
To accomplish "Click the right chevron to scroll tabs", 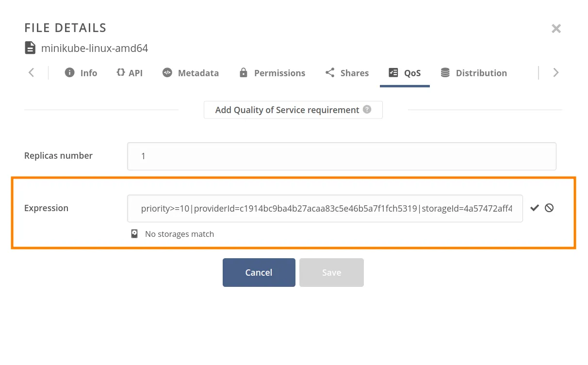I will (555, 72).
